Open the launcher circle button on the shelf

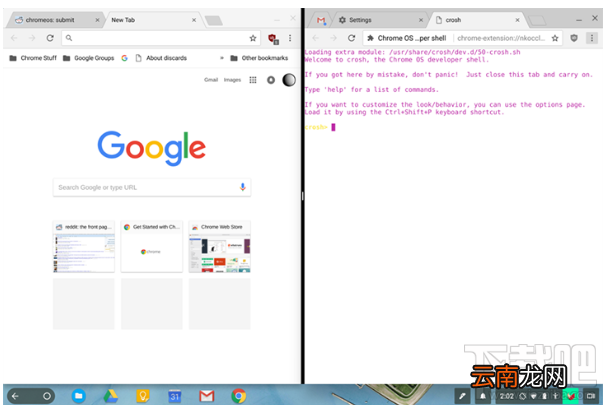pyautogui.click(x=47, y=396)
